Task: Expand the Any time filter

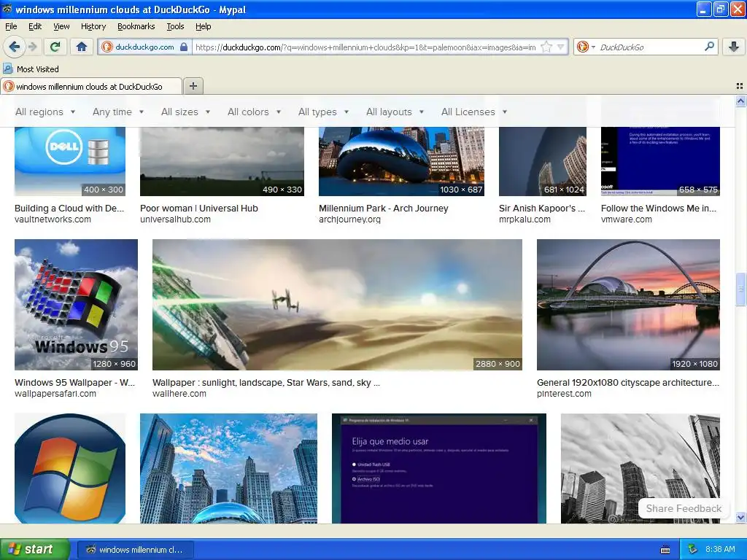Action: click(x=118, y=112)
